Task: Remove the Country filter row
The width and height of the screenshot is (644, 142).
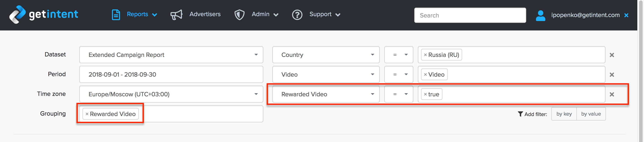Action: pyautogui.click(x=612, y=55)
